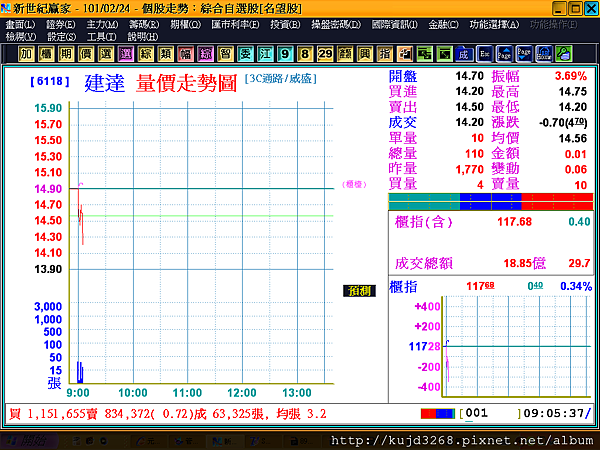The height and width of the screenshot is (450, 600).
Task: Click the 指 index toolbar icon
Action: point(385,54)
